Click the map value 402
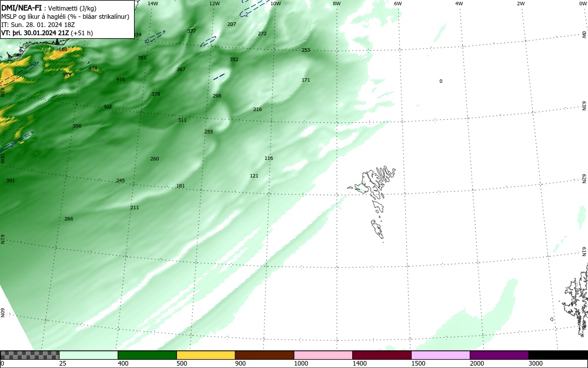The height and width of the screenshot is (368, 588). [x=108, y=106]
